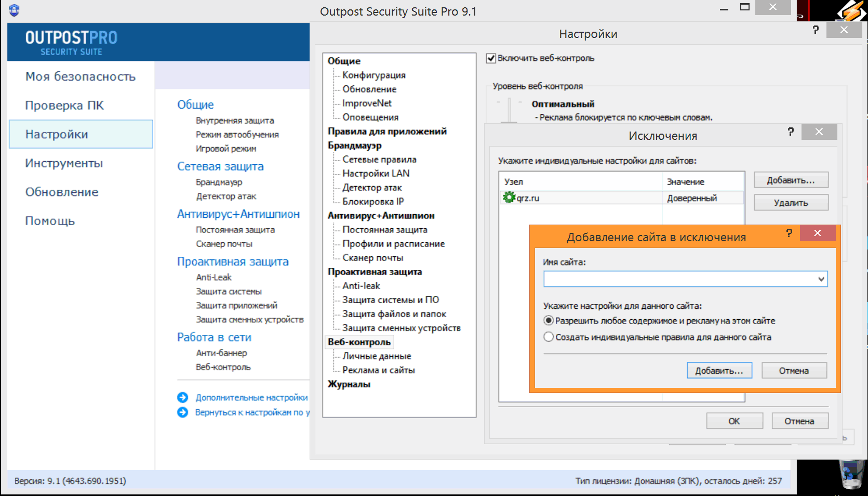Screen dimensions: 868x496
Task: Expand the Имя сайта dropdown arrow
Action: 821,279
